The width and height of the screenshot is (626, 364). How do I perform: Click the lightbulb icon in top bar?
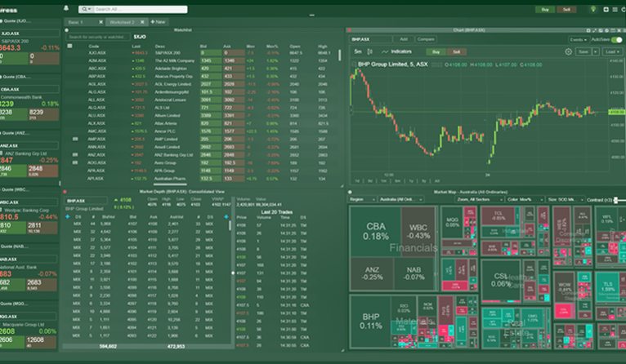click(x=593, y=9)
